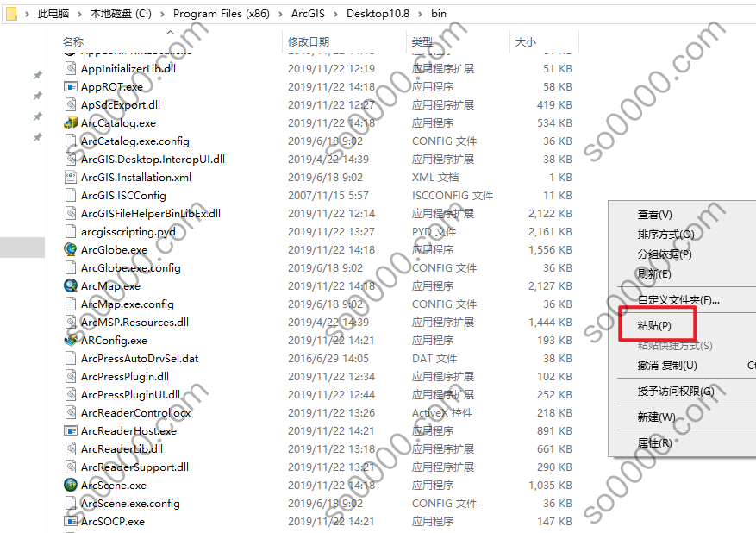The height and width of the screenshot is (533, 756).
Task: Select 刷新(E) in the context menu
Action: (653, 274)
